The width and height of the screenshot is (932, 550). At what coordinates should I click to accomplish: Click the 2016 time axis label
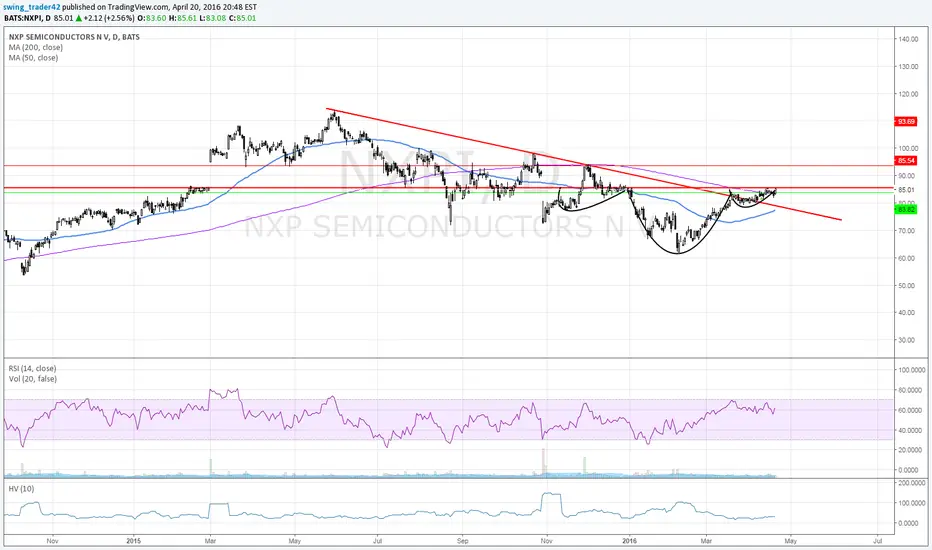[x=629, y=540]
